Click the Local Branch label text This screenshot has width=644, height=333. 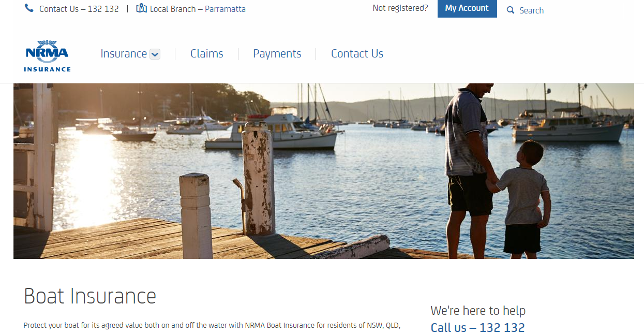173,9
